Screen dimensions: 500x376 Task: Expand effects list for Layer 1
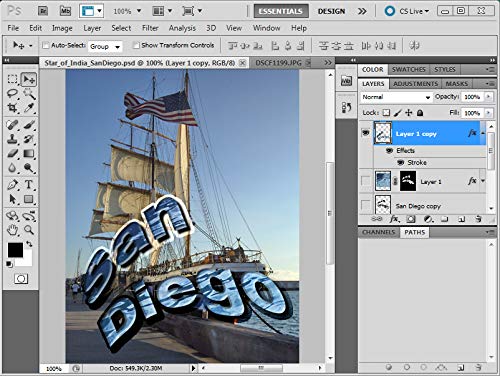pos(483,181)
